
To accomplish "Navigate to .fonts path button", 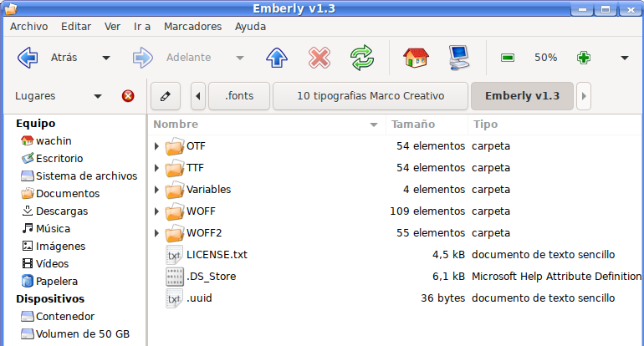I will click(239, 96).
